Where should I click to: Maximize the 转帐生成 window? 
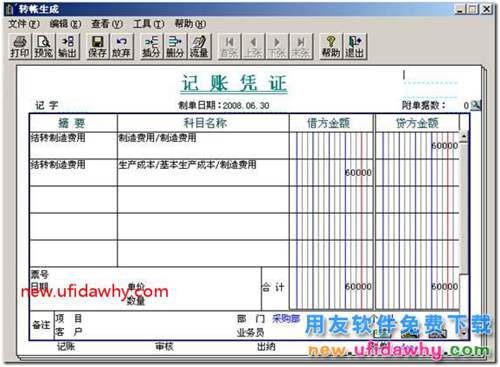(472, 9)
